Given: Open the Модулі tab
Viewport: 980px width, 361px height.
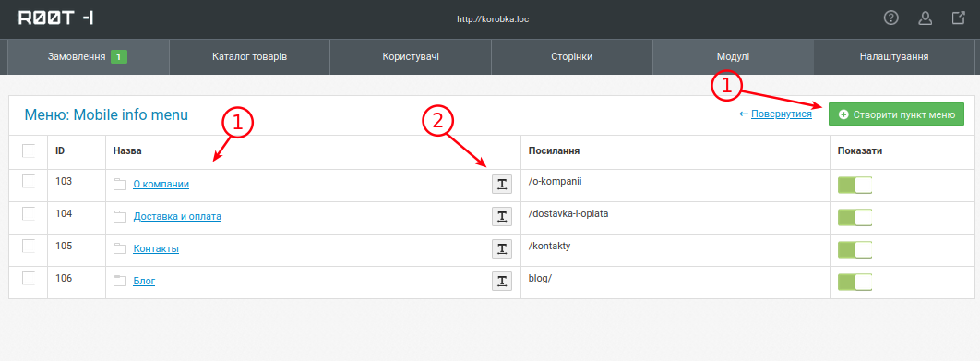Looking at the screenshot, I should click(733, 57).
